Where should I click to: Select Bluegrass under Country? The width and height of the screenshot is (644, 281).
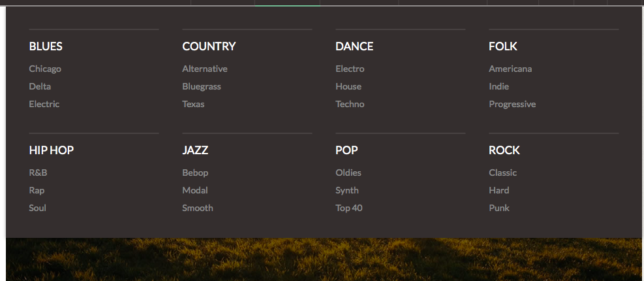tap(202, 86)
